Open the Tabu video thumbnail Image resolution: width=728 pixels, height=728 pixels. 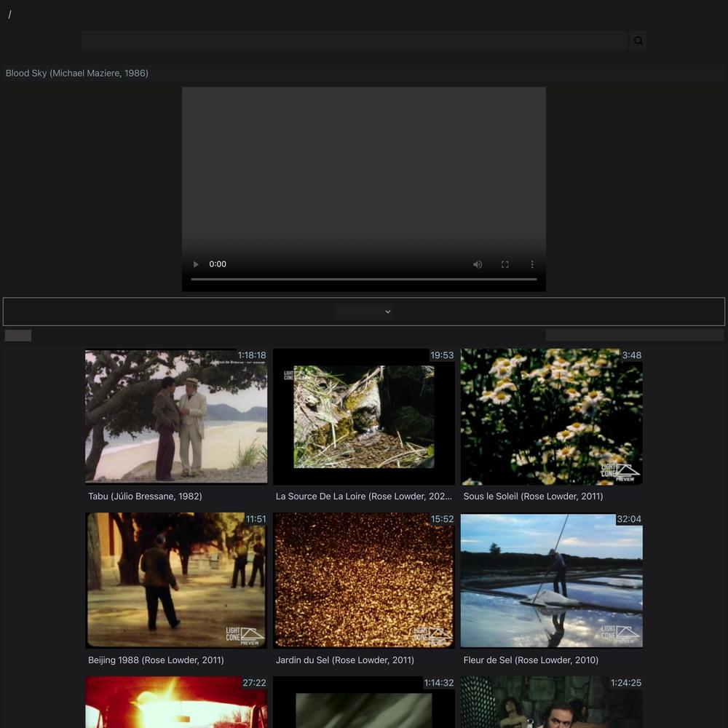176,416
